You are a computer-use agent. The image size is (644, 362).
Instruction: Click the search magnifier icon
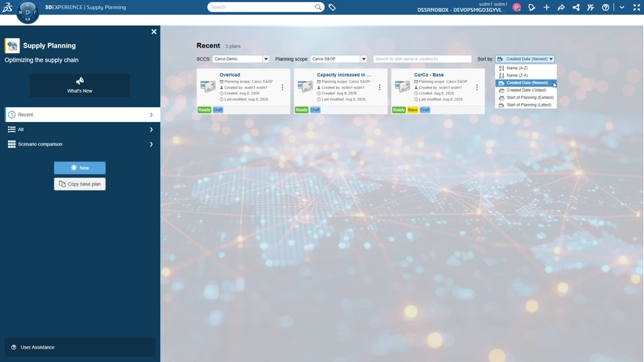[x=318, y=7]
